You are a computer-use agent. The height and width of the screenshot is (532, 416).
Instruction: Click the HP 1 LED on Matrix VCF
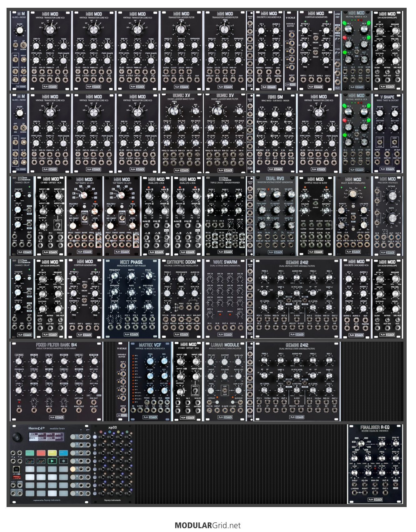click(133, 355)
